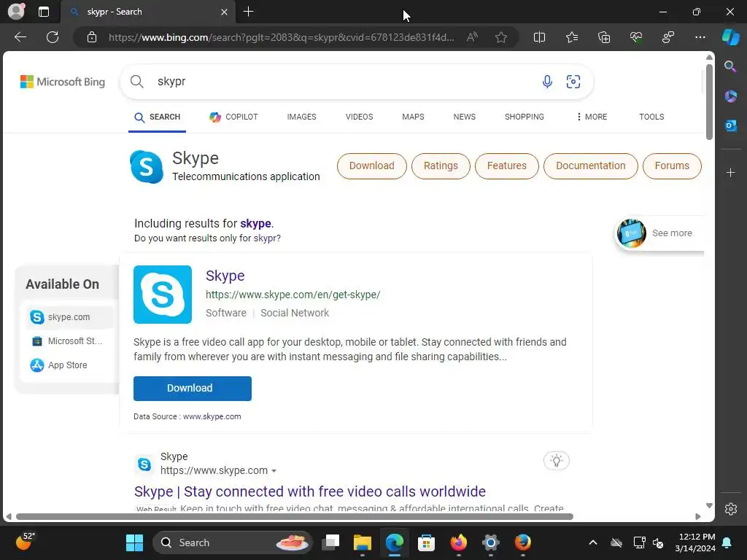Click the browser address bar URL
This screenshot has width=747, height=560.
click(281, 37)
